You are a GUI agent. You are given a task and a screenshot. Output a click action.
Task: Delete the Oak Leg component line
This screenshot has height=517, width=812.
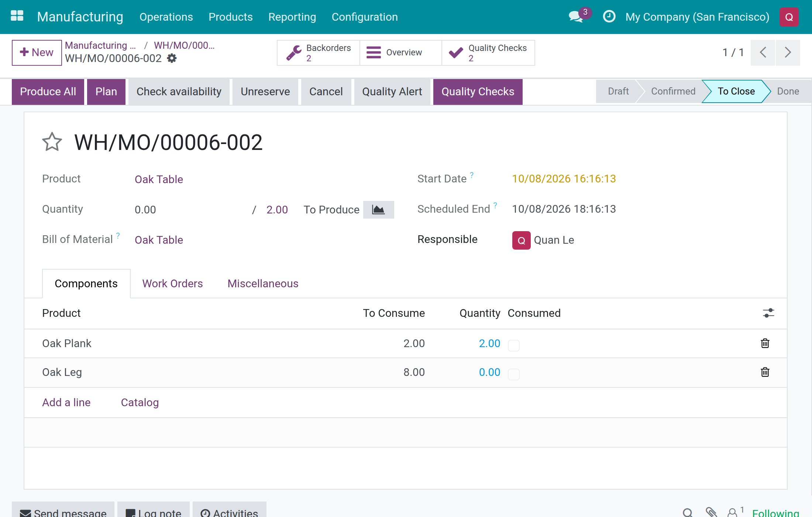point(765,372)
